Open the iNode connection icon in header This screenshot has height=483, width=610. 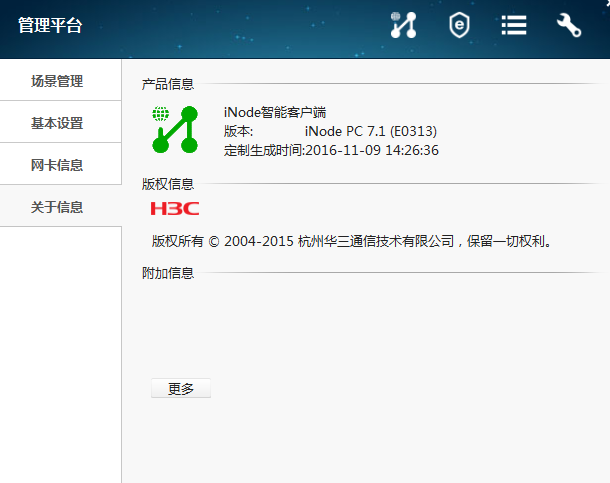point(403,25)
